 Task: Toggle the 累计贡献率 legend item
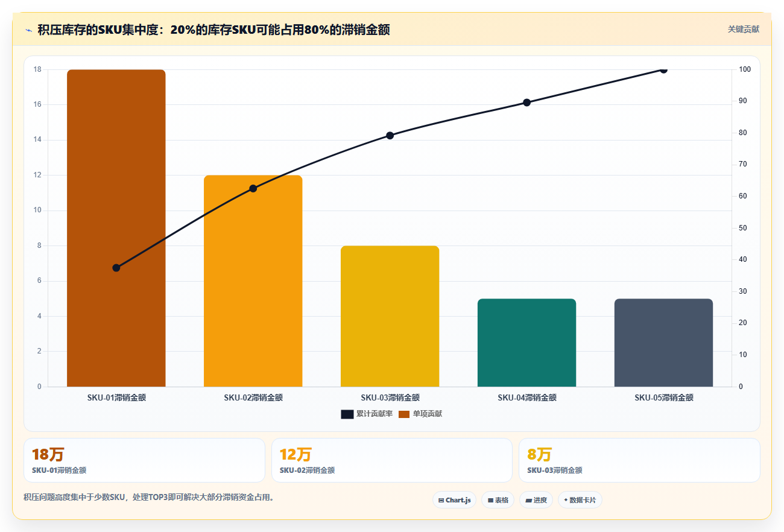[367, 414]
